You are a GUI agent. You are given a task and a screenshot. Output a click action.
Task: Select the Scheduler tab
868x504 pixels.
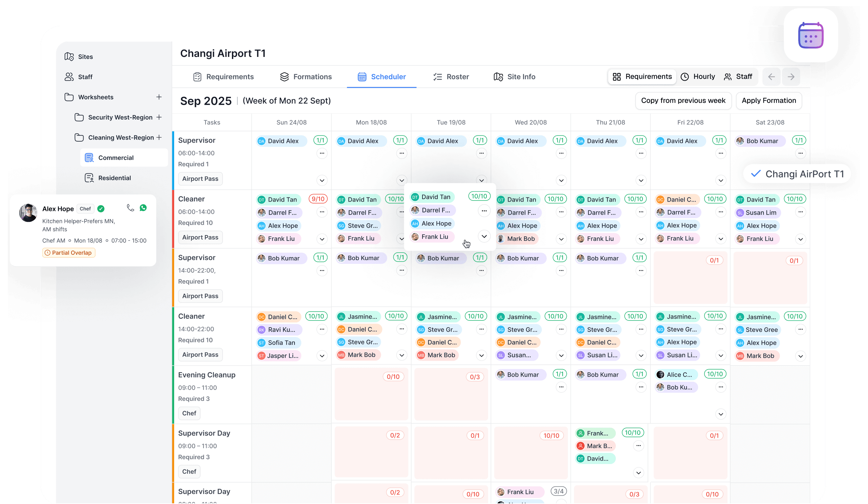382,77
